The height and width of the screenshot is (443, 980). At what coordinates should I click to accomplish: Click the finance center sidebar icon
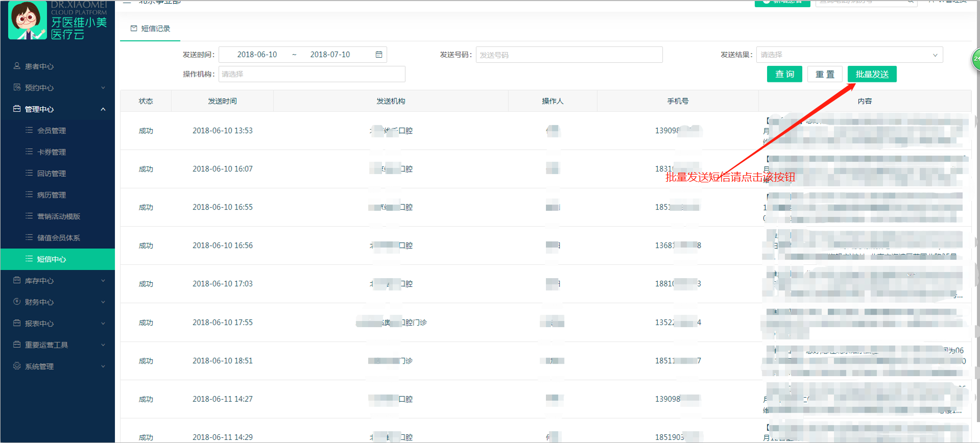tap(17, 302)
